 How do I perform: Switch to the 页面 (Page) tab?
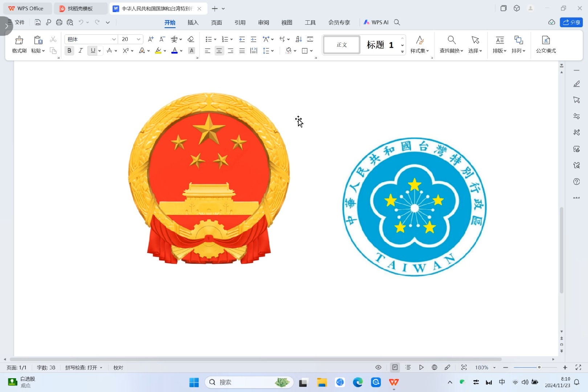tap(217, 23)
